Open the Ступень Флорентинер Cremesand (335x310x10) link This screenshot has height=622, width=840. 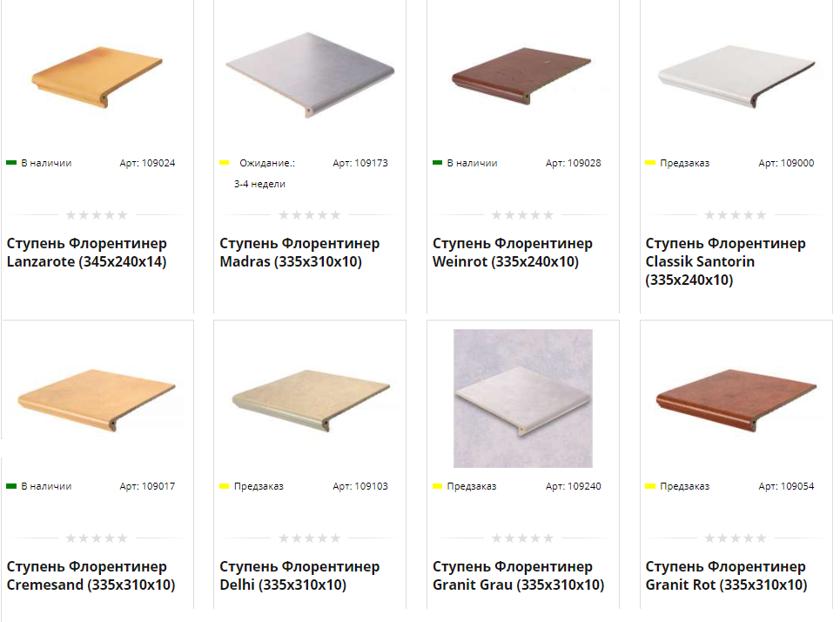91,576
